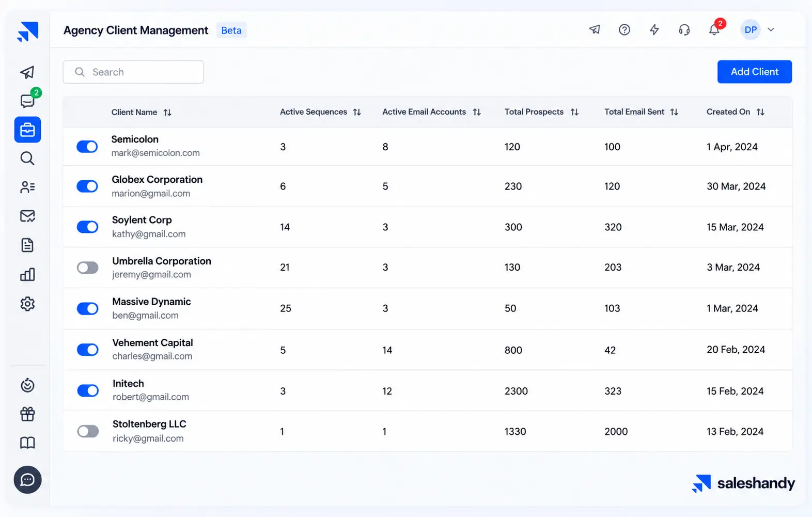Viewport: 812px width, 517px height.
Task: Click the lightning bolt icon in header
Action: (x=654, y=29)
